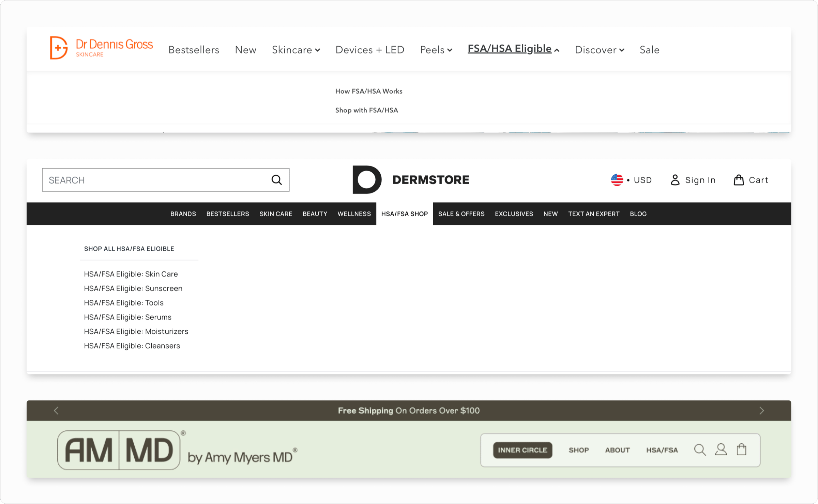818x504 pixels.
Task: Open EXCLUSIVES in Dermstore nav bar
Action: point(514,214)
